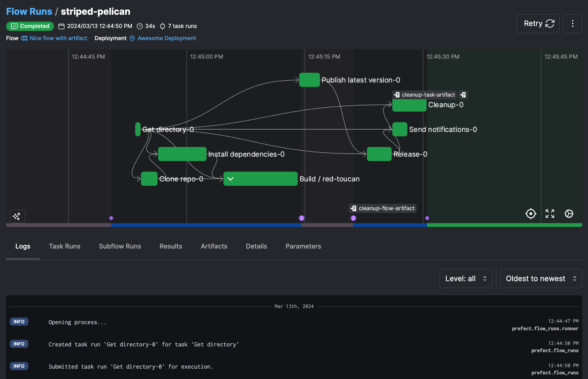The image size is (588, 379).
Task: Click the sparkles icon in graph corner
Action: click(17, 216)
